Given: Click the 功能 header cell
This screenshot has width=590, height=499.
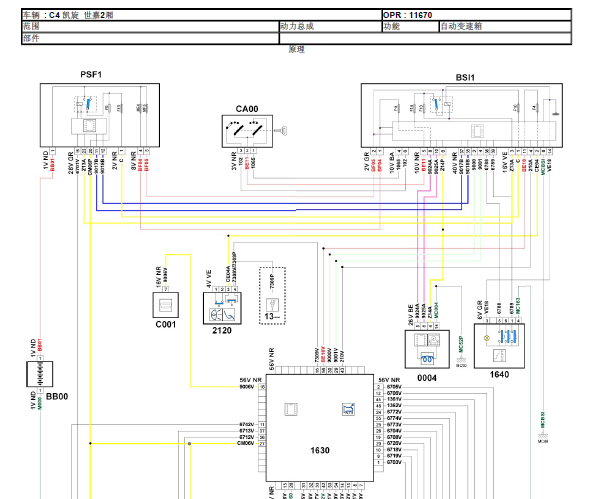Looking at the screenshot, I should [411, 26].
